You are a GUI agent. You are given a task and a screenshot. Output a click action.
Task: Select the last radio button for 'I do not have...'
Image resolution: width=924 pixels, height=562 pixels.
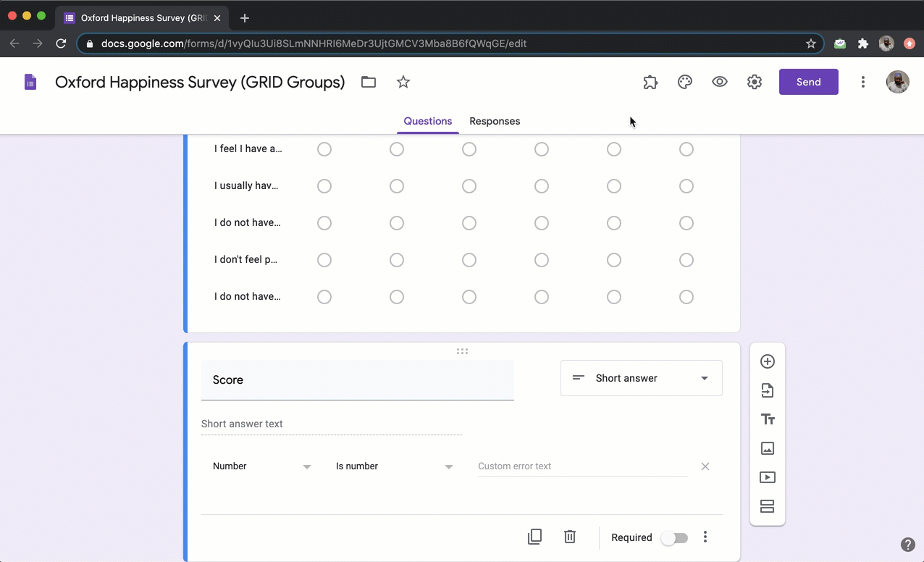[686, 297]
